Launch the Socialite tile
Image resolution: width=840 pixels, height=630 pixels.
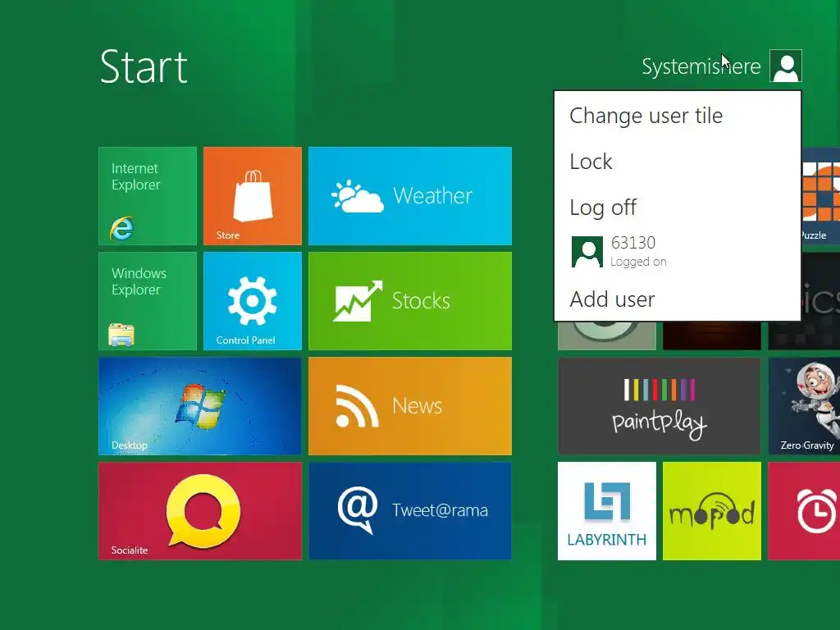point(200,511)
